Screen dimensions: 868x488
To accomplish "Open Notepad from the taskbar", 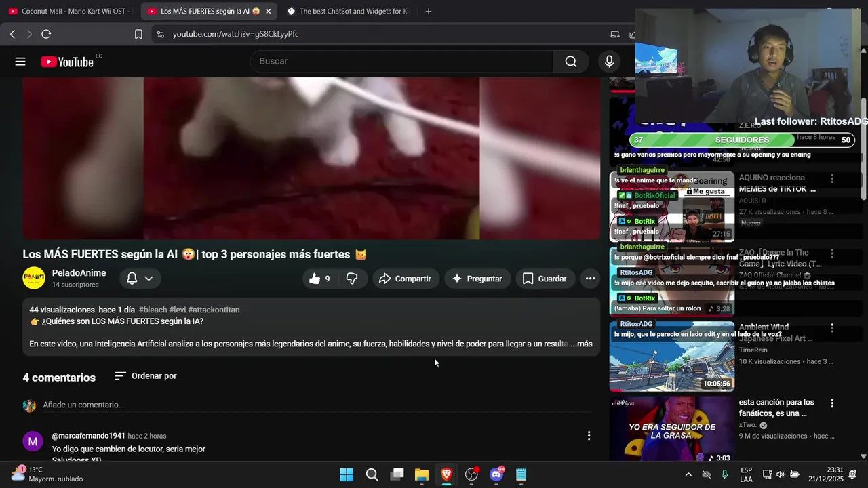I will (521, 474).
